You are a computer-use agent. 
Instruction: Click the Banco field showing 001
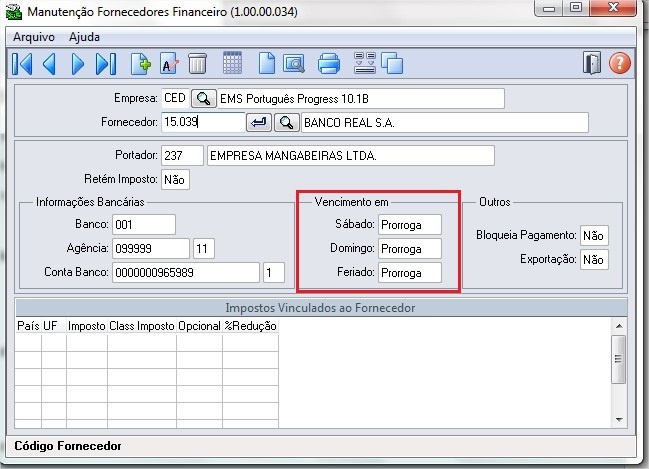[144, 225]
